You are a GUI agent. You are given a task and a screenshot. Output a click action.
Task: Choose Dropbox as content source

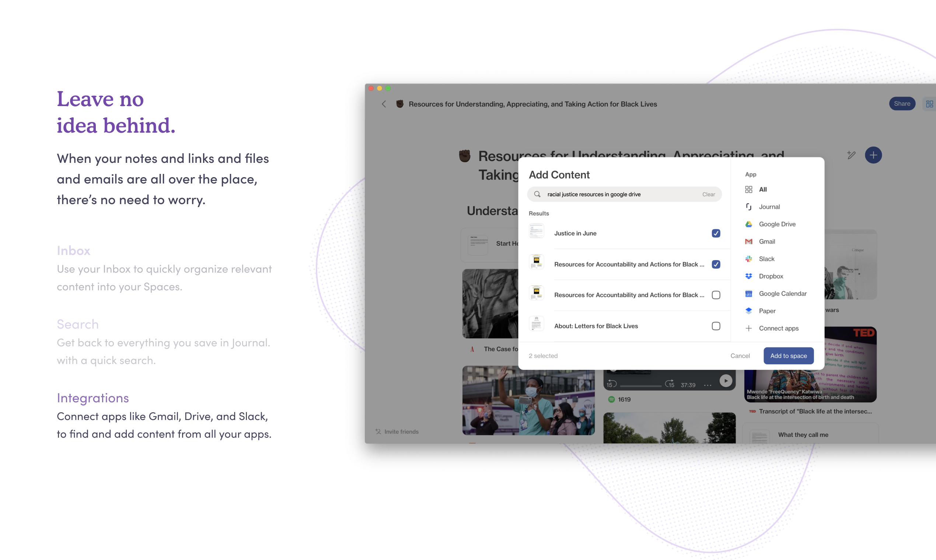click(771, 276)
